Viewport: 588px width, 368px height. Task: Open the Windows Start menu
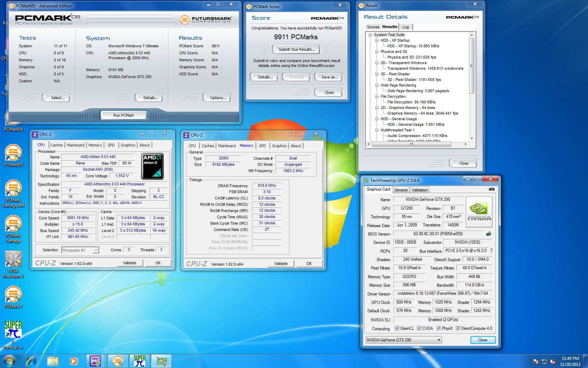[9, 361]
